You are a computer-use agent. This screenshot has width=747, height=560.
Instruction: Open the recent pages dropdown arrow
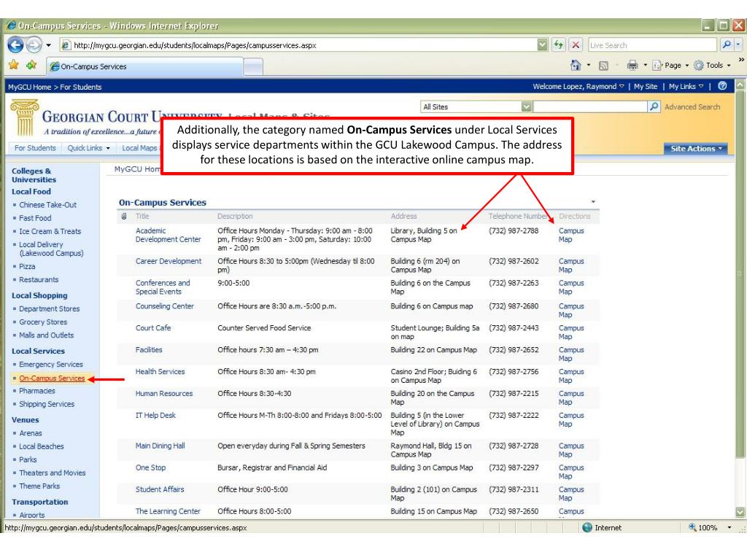pyautogui.click(x=49, y=46)
